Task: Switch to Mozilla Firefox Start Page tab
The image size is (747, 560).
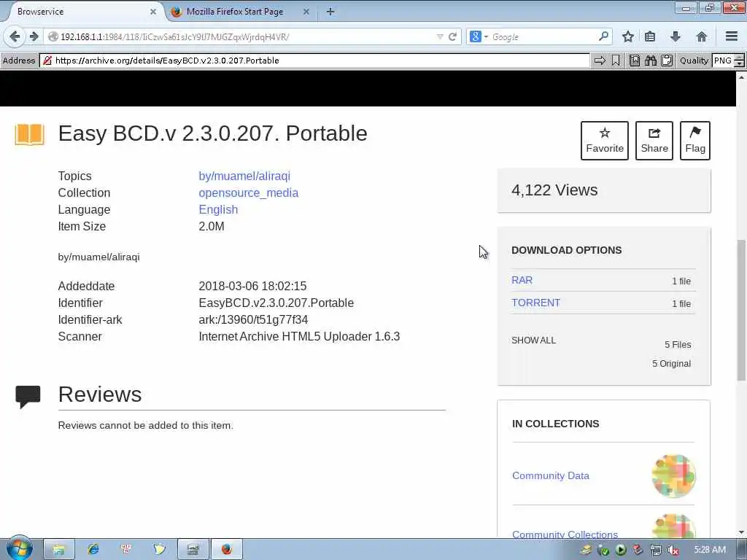Action: (x=235, y=12)
